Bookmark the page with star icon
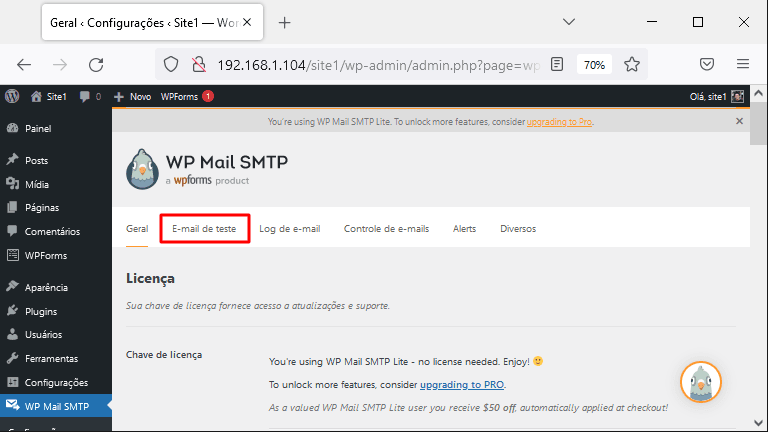This screenshot has width=768, height=432. click(631, 64)
